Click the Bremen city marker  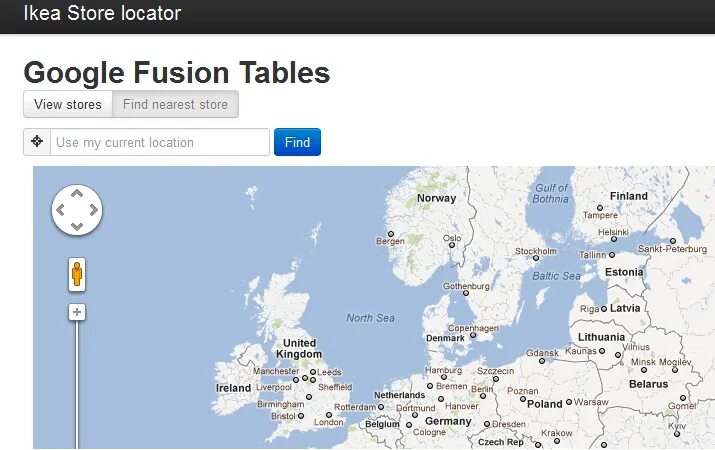pos(430,386)
